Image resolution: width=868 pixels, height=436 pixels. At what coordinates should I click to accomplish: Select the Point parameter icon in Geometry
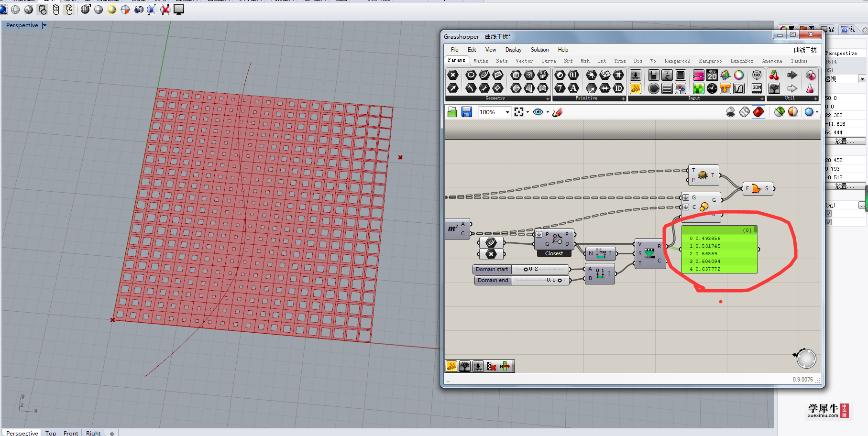click(x=453, y=75)
